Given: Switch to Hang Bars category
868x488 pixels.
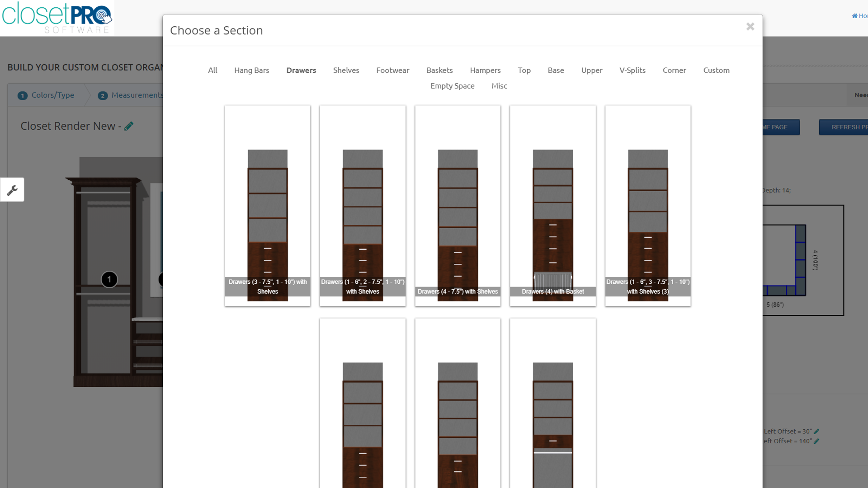Looking at the screenshot, I should coord(252,70).
